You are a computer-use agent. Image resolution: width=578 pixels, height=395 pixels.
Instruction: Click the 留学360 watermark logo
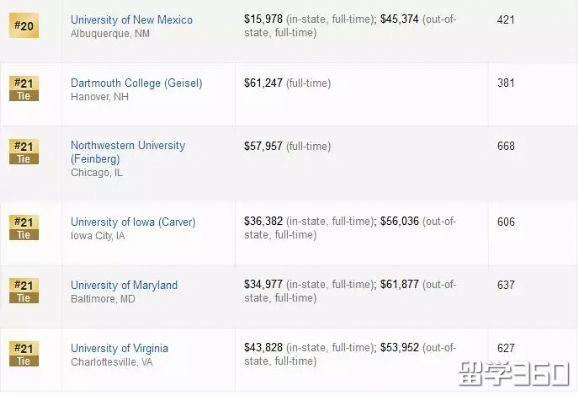point(513,374)
